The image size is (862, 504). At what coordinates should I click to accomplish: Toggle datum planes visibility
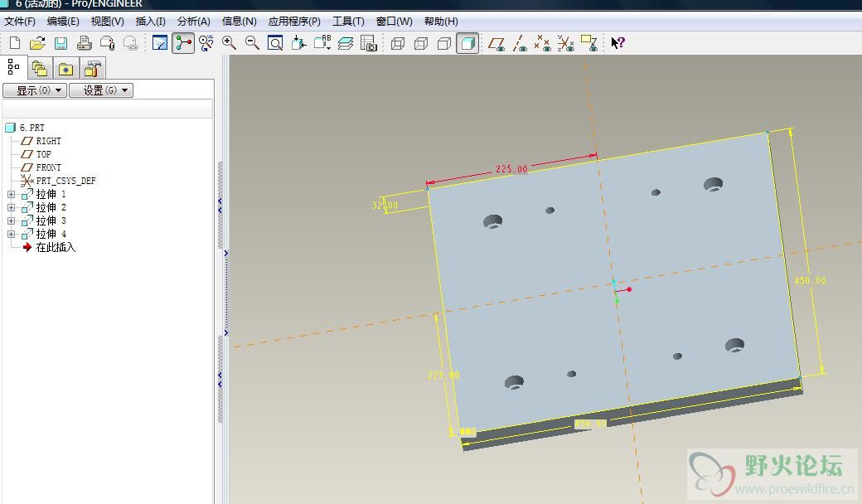pos(497,43)
